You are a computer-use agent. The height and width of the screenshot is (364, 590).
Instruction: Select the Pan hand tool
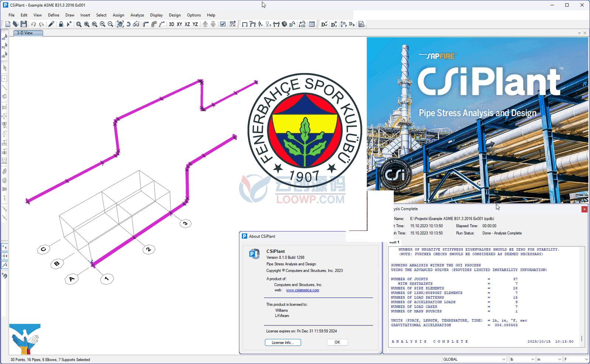click(x=120, y=24)
